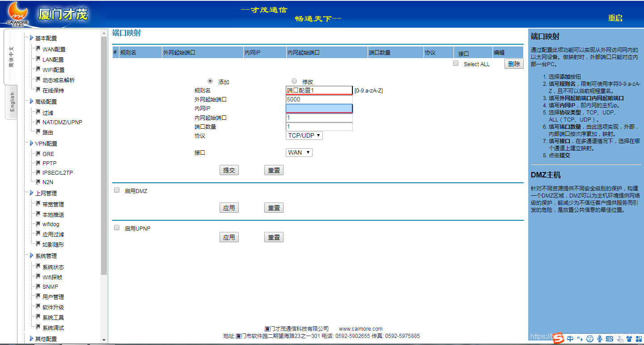Click the node icon beside LAN配置
Screen dimensions: 644x345
tap(38, 59)
